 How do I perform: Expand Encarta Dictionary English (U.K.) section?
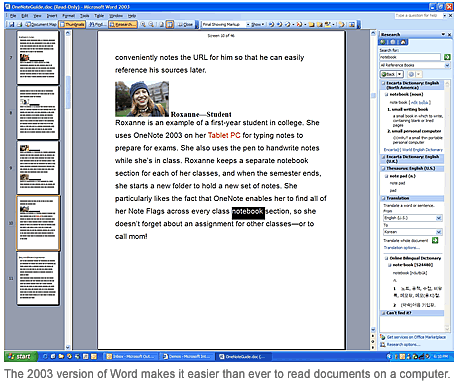coord(383,157)
